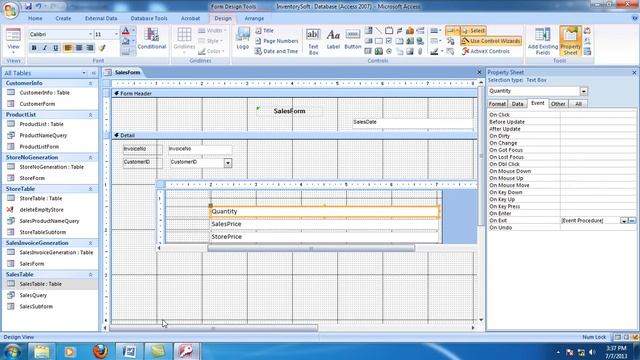Switch to All tab in Property Sheet
This screenshot has height=360, width=640.
click(x=578, y=104)
